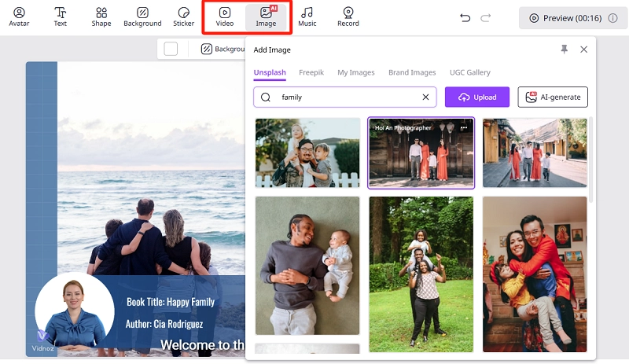Viewport: 629px width, 364px height.
Task: Open the Background tool in top toolbar
Action: click(142, 17)
